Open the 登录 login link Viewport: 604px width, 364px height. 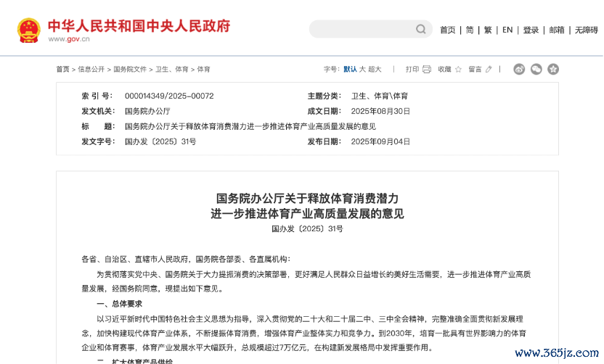(531, 30)
